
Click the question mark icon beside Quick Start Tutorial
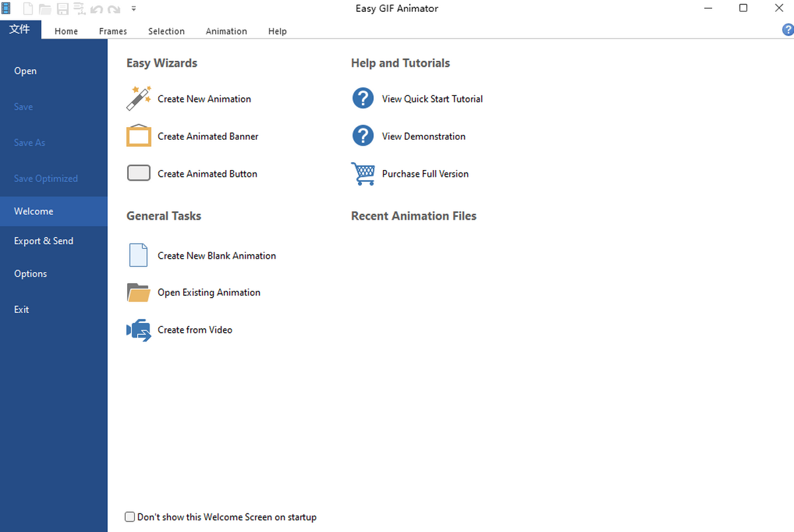click(x=363, y=99)
